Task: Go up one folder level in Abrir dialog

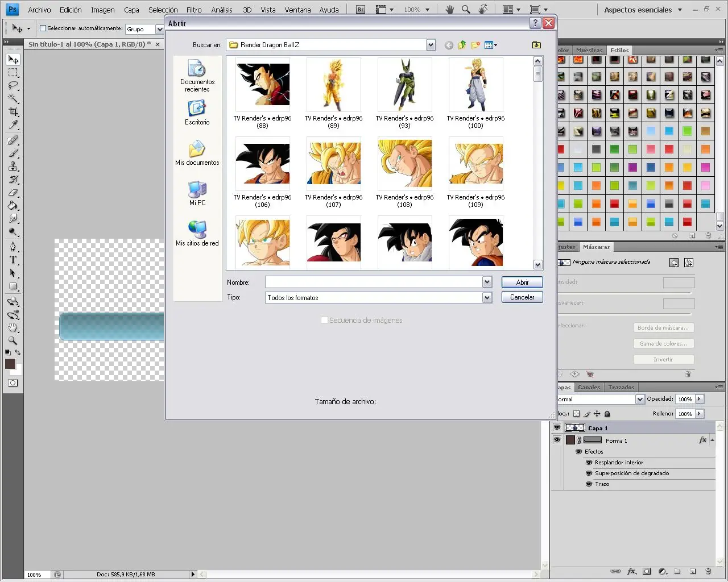Action: [x=462, y=45]
